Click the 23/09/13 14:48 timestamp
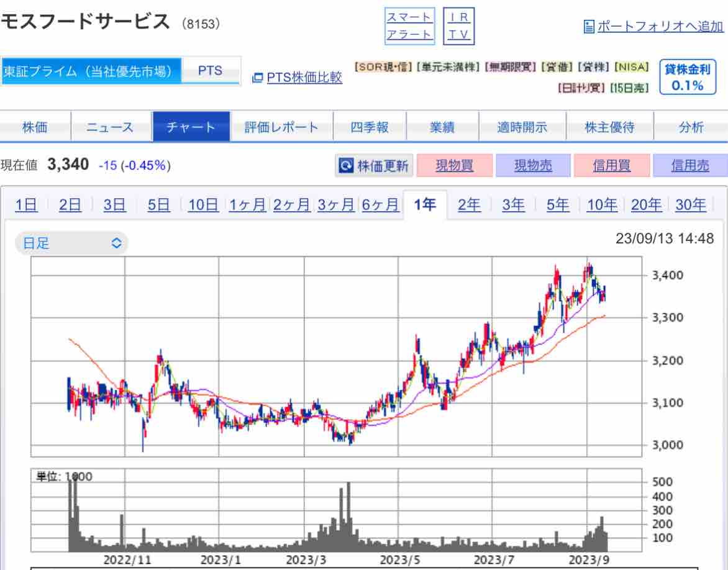This screenshot has height=570, width=728. tap(665, 238)
